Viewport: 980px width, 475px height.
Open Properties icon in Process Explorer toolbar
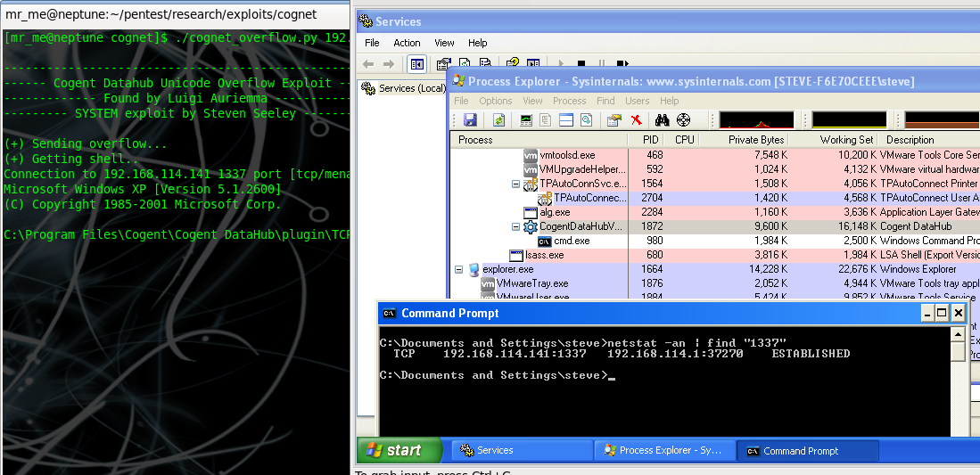pos(614,120)
